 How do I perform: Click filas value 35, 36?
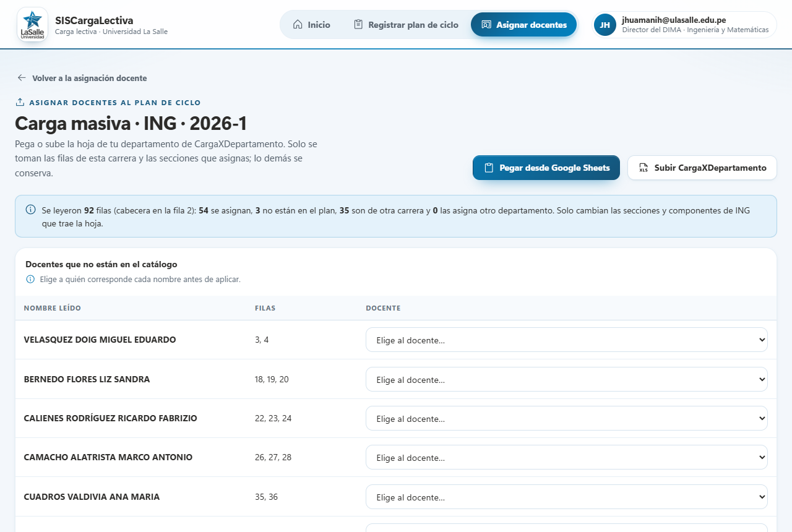pyautogui.click(x=266, y=497)
